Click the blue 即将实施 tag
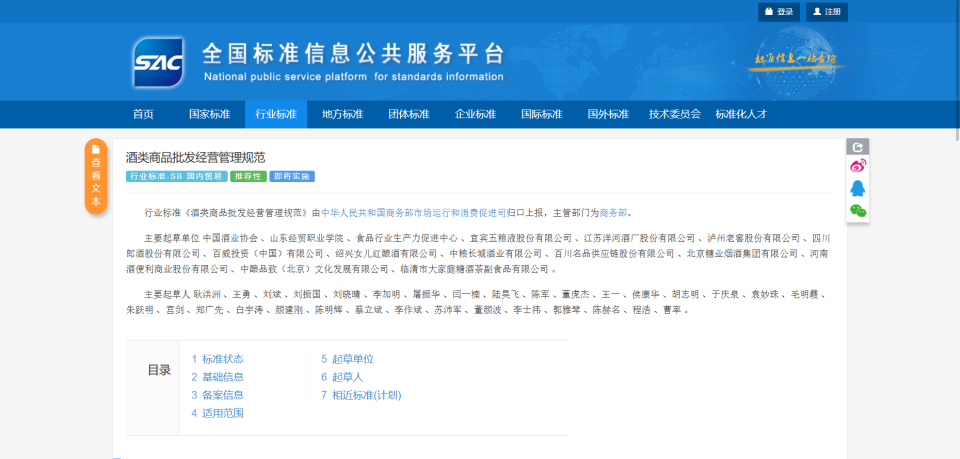This screenshot has width=960, height=459. [292, 176]
